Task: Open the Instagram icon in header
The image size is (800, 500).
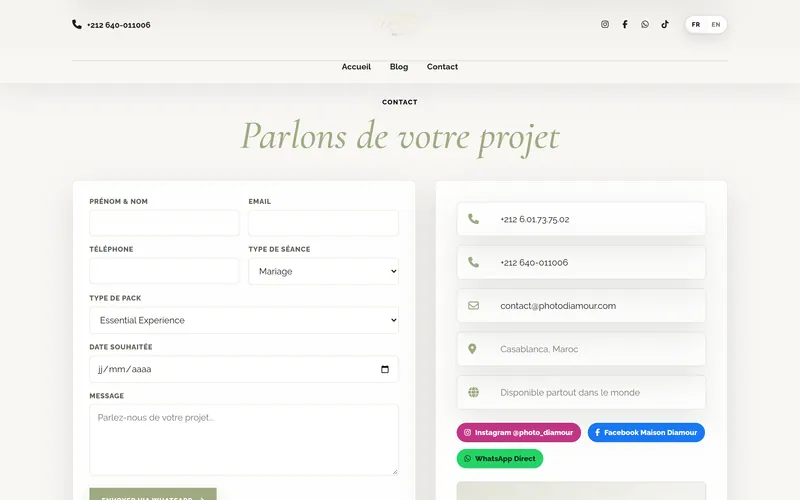Action: [x=605, y=24]
